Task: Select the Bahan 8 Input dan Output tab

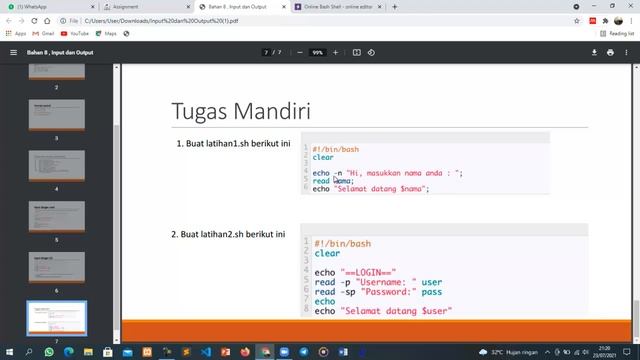Action: tap(242, 7)
